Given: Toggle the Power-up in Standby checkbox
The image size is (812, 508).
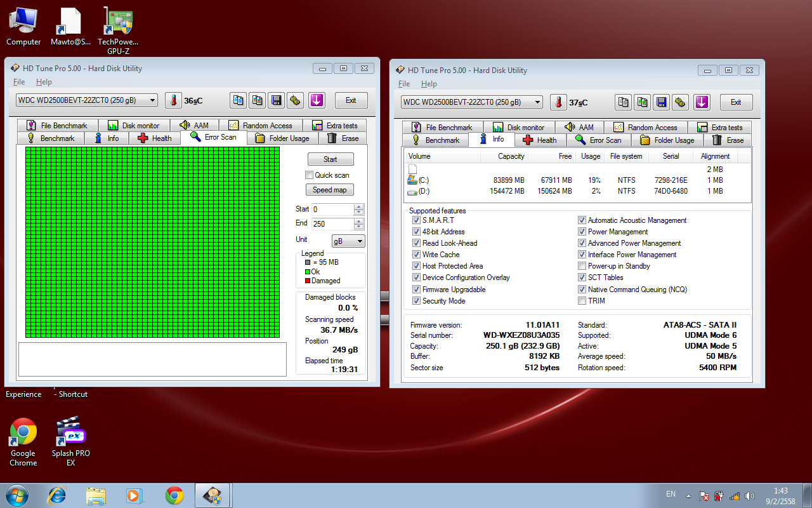Looking at the screenshot, I should coord(582,266).
